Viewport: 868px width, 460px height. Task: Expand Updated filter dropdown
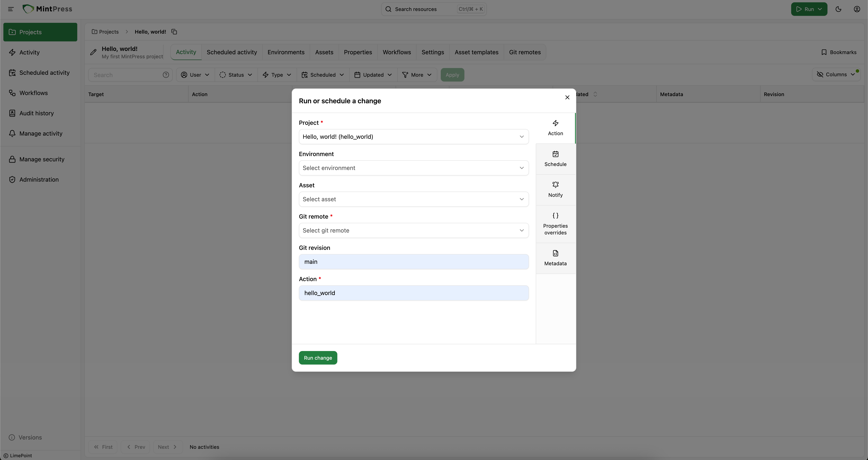(373, 75)
